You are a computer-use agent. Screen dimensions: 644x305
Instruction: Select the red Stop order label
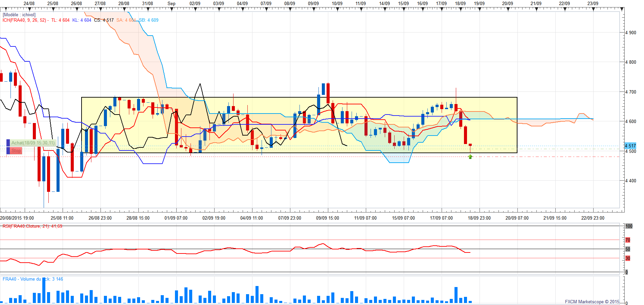point(16,150)
